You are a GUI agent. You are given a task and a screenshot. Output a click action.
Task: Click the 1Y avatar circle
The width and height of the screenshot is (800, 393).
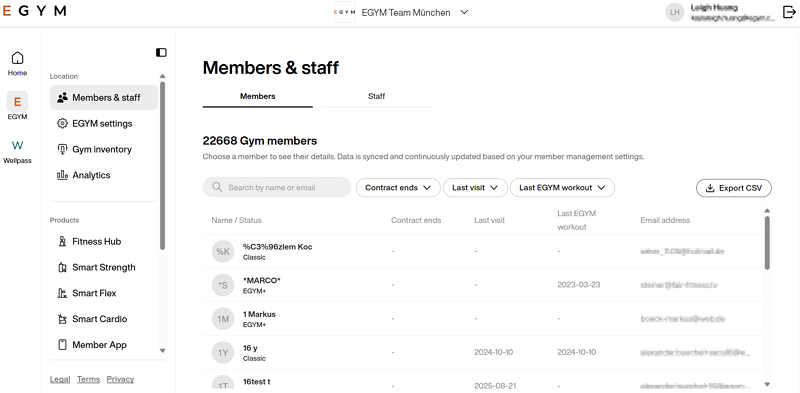pyautogui.click(x=223, y=353)
